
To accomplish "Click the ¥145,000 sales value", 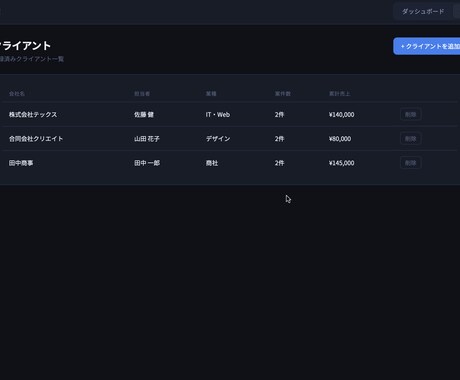I will click(x=341, y=163).
